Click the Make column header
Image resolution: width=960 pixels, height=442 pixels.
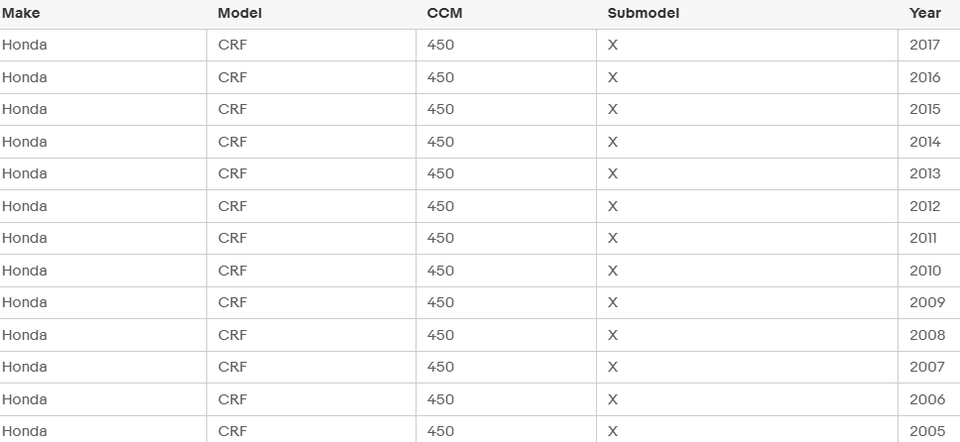click(21, 13)
